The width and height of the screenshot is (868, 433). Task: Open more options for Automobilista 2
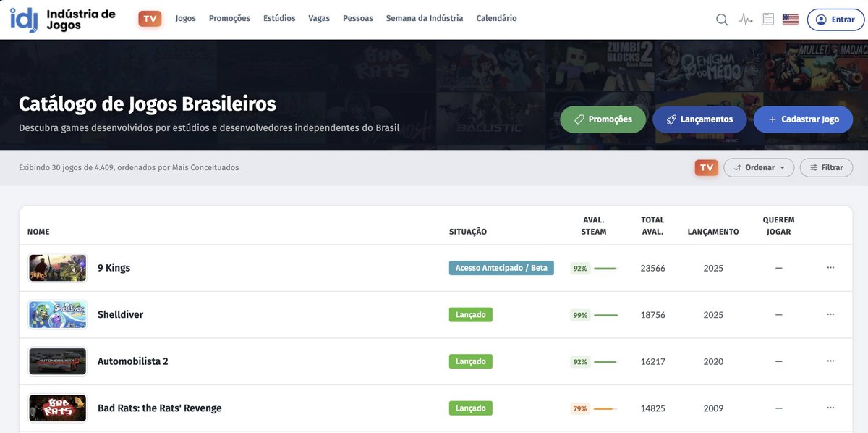(x=830, y=361)
